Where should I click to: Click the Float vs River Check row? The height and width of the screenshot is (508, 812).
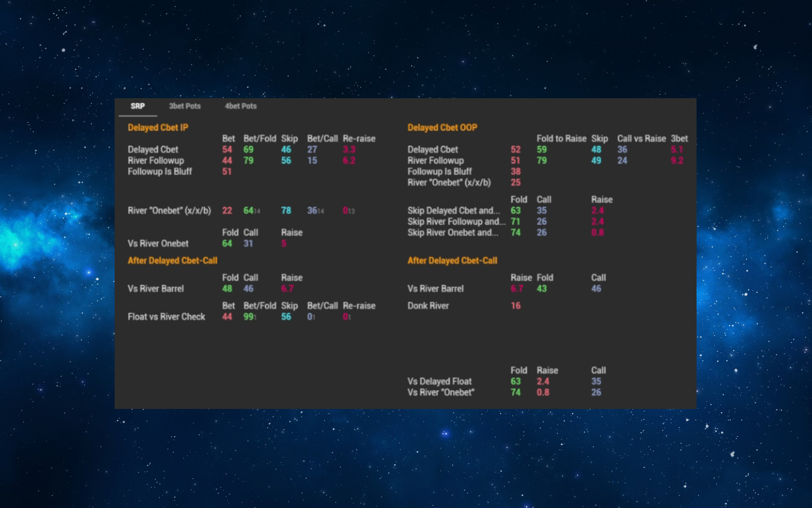[167, 316]
